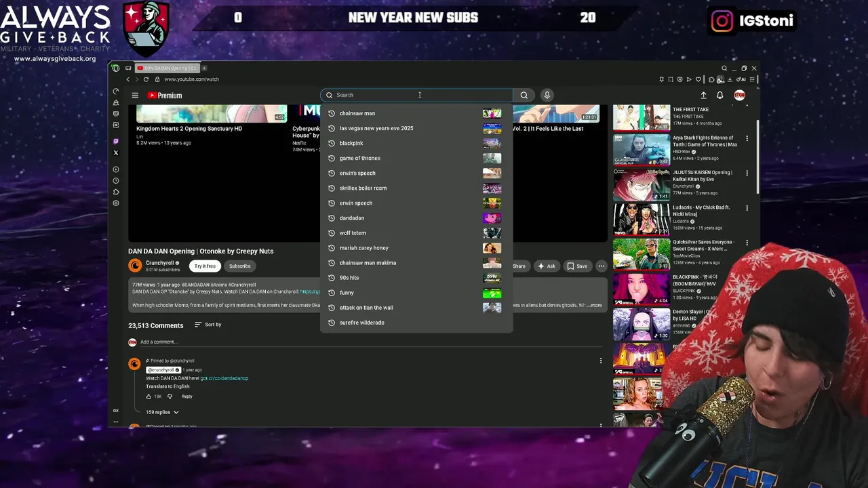The width and height of the screenshot is (868, 488).
Task: Choose 'blackpink' from search history
Action: 416,143
